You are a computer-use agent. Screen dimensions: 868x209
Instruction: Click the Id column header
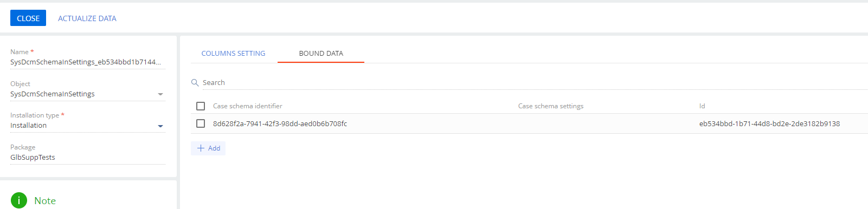pos(702,106)
